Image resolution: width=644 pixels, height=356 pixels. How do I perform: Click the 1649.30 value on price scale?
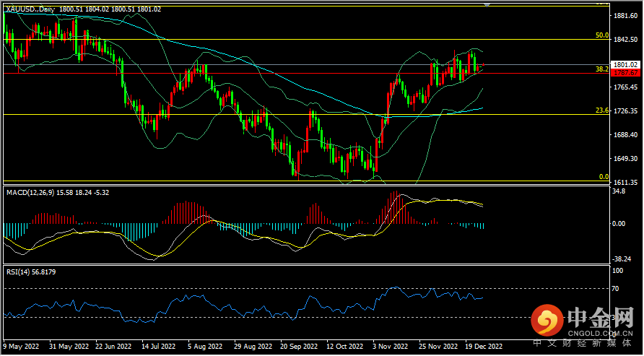click(x=625, y=159)
